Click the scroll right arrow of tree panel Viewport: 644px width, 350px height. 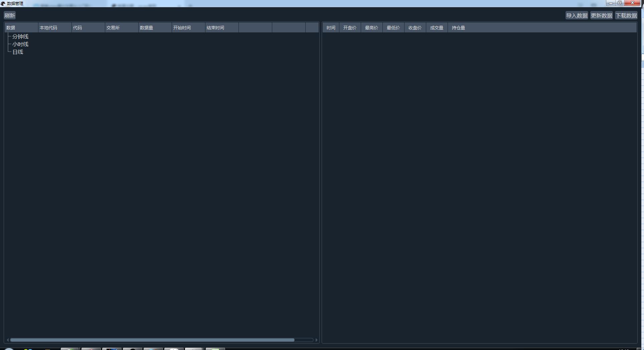(x=316, y=340)
